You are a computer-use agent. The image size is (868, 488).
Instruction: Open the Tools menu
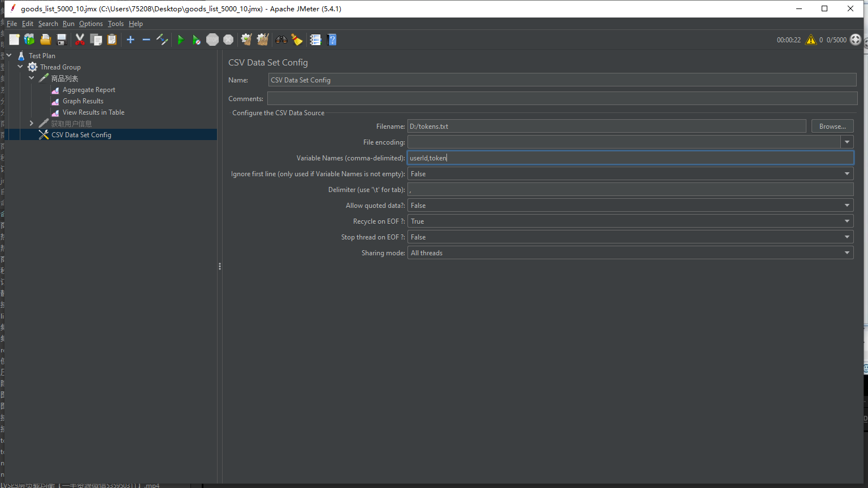click(x=116, y=24)
